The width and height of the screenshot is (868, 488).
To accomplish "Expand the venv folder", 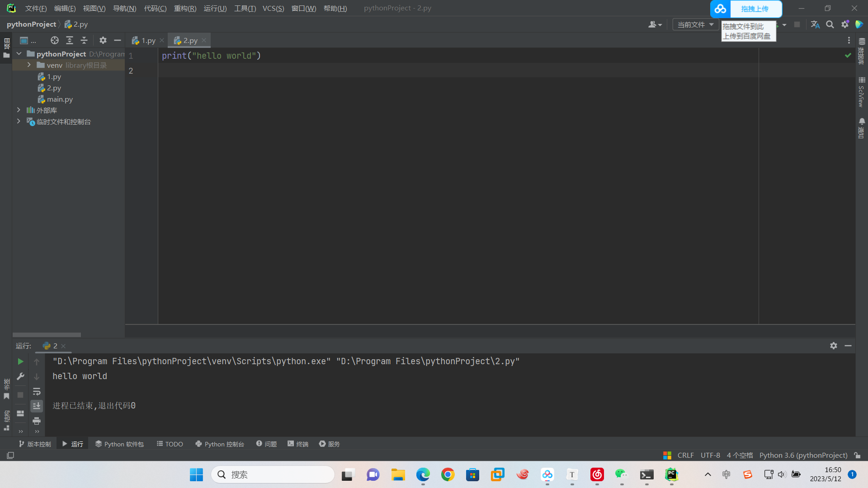I will pyautogui.click(x=29, y=65).
